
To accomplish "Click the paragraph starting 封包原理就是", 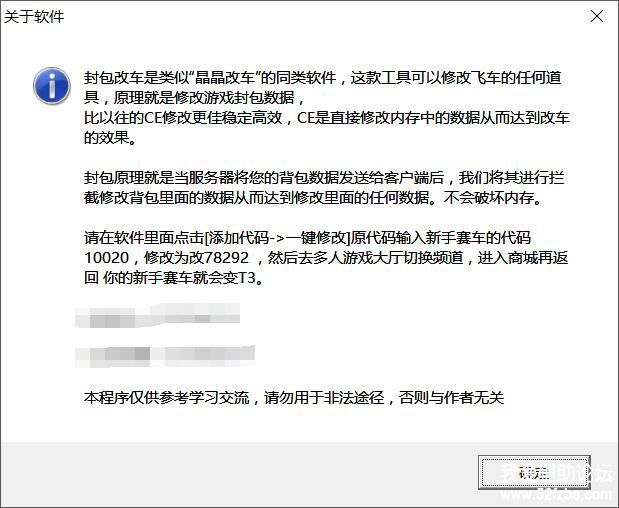I will [x=324, y=188].
